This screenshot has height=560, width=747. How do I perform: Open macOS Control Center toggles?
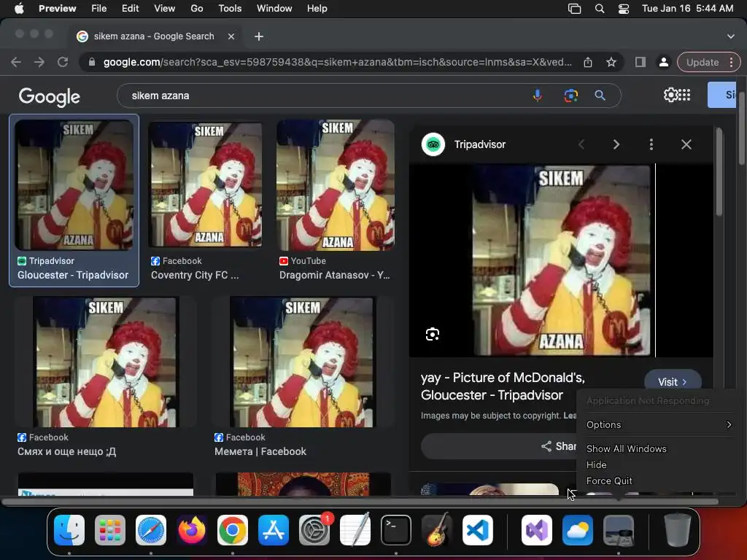pyautogui.click(x=624, y=9)
